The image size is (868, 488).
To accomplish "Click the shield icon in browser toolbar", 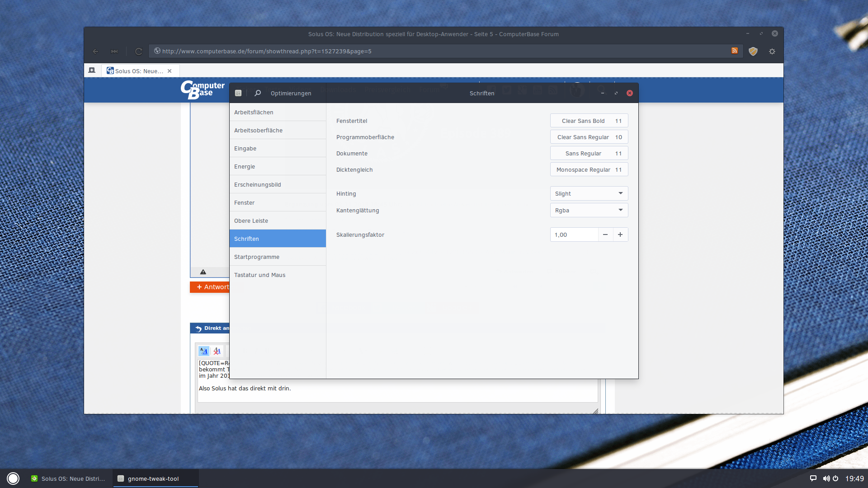I will pos(753,52).
